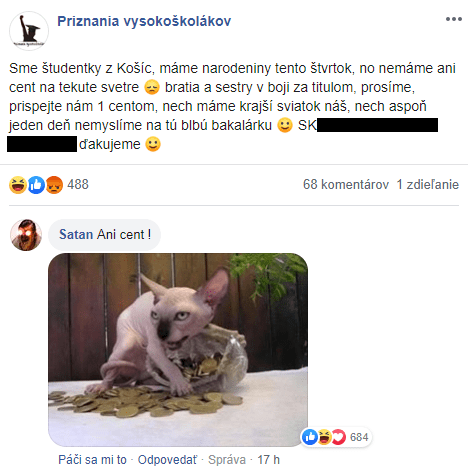Image resolution: width=468 pixels, height=473 pixels.
Task: Show the 488 reactions list
Action: click(x=78, y=184)
